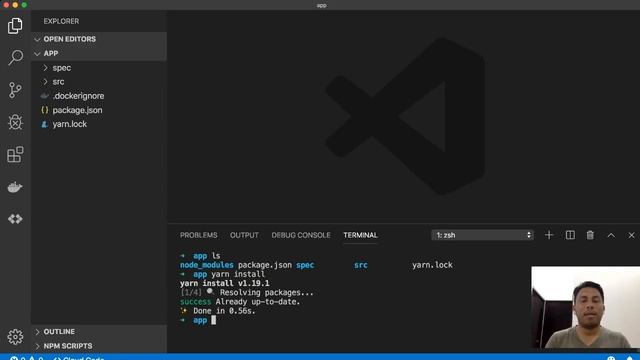The height and width of the screenshot is (360, 640).
Task: Click the green macOS zoom button
Action: (24, 5)
